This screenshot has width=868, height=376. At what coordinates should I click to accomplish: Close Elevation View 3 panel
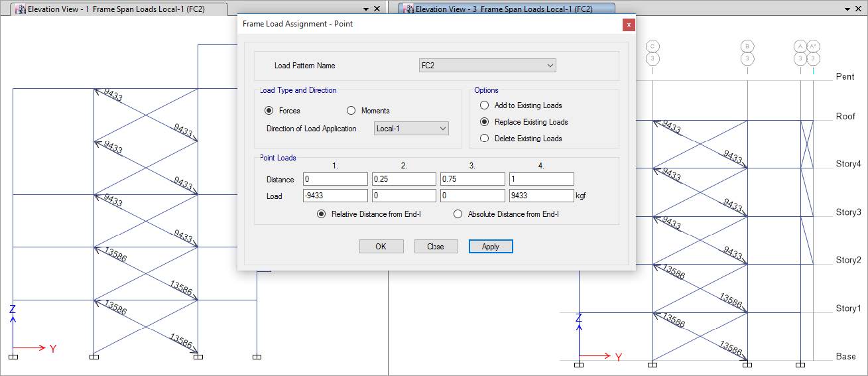858,9
